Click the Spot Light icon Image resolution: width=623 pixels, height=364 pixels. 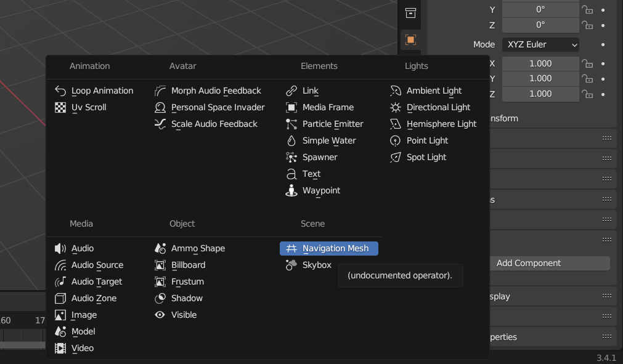tap(396, 157)
